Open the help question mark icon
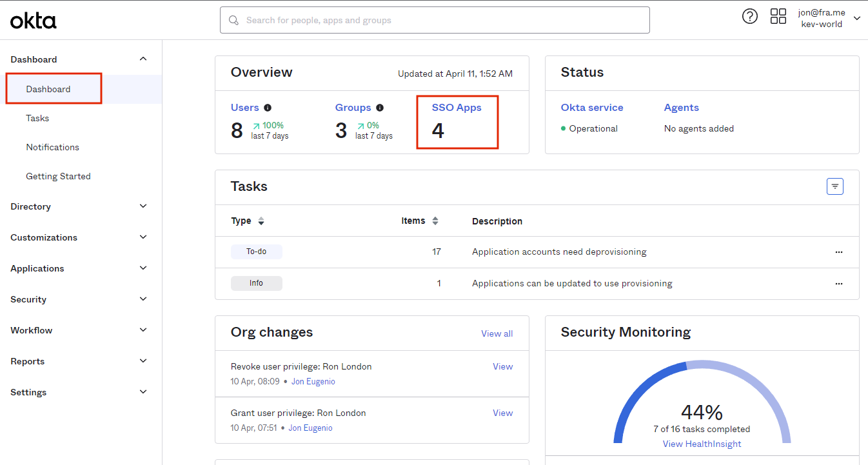This screenshot has width=868, height=465. click(x=750, y=17)
